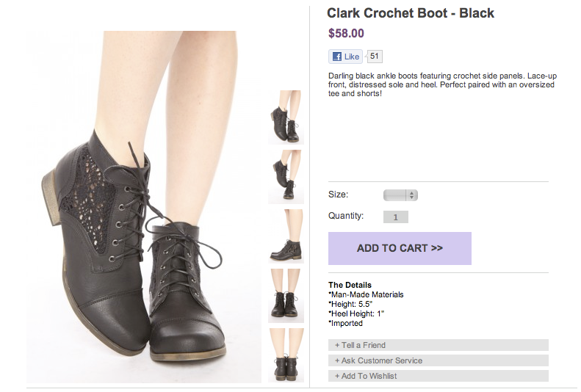Image resolution: width=581 pixels, height=392 pixels.
Task: View the third side-profile boot thumbnail
Action: point(286,236)
